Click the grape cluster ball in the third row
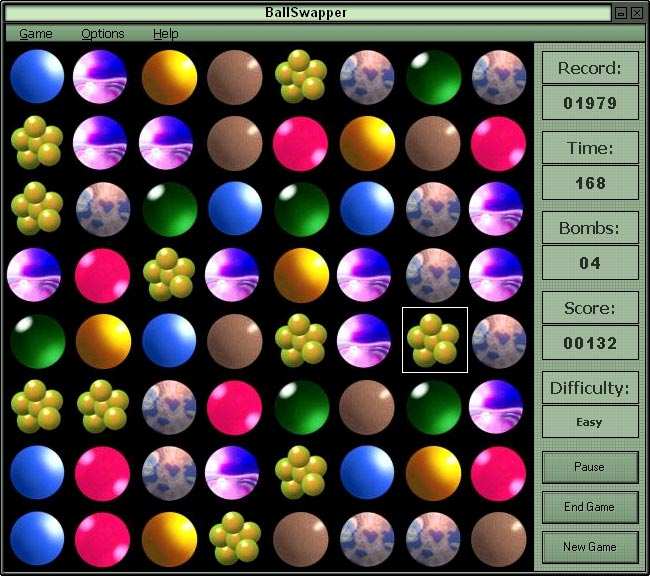 coord(37,208)
